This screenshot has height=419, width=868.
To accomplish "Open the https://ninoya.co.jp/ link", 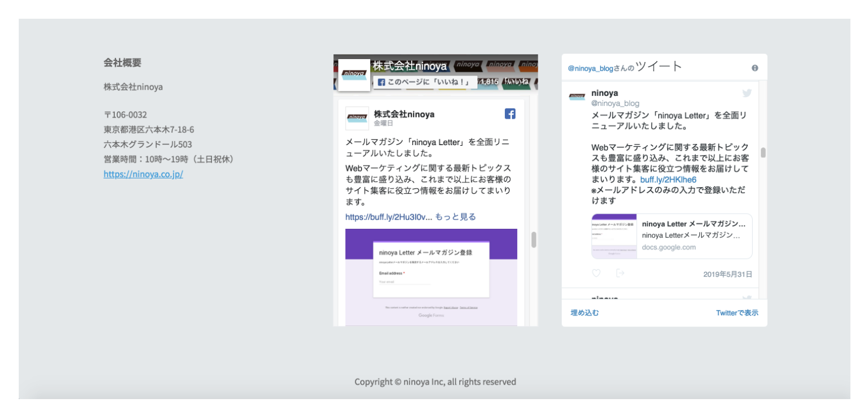I will point(143,174).
